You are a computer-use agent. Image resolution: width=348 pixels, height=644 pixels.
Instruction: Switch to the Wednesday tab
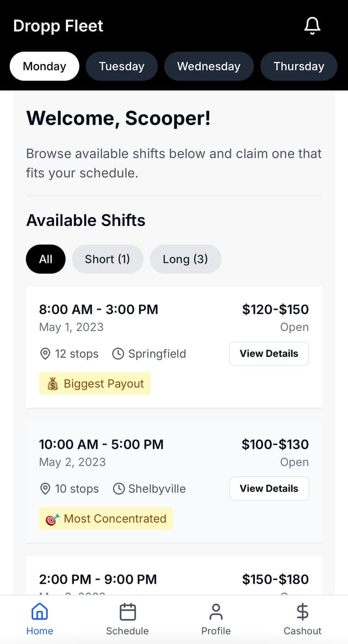[209, 66]
